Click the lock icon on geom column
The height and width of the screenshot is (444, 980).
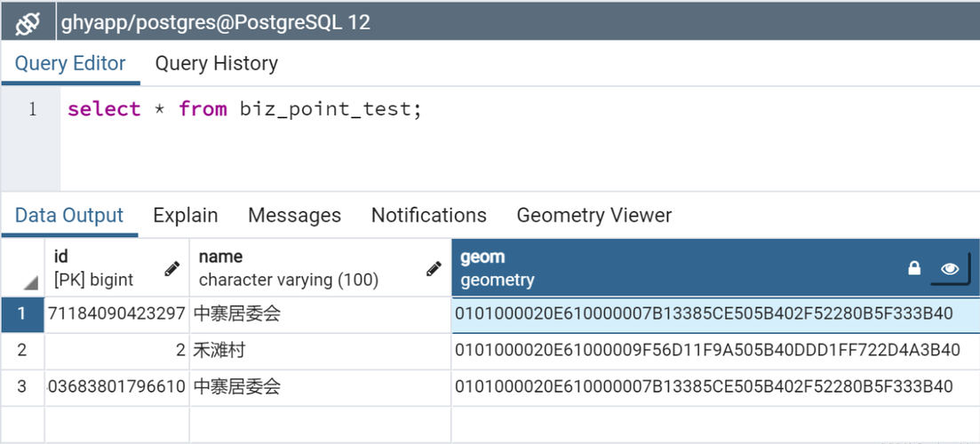[x=913, y=268]
